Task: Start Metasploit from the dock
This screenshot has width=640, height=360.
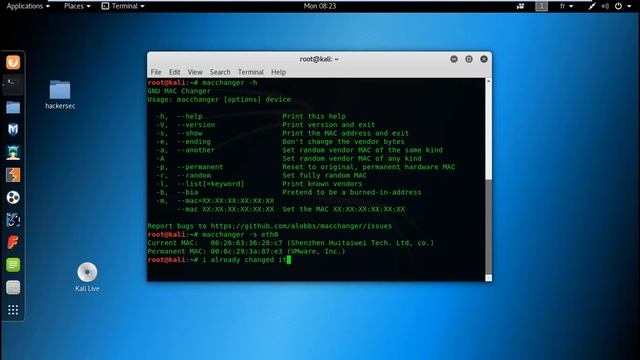Action: (x=13, y=130)
